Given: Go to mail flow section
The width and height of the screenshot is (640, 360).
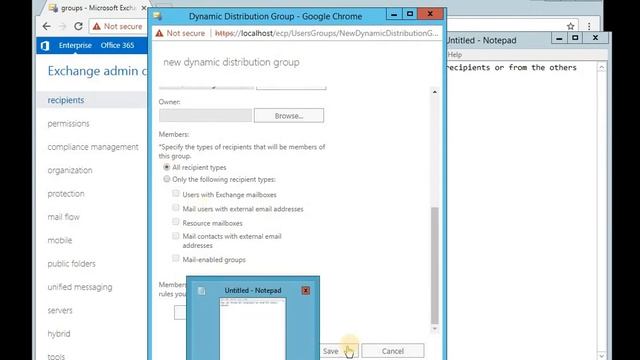Looking at the screenshot, I should tap(63, 217).
